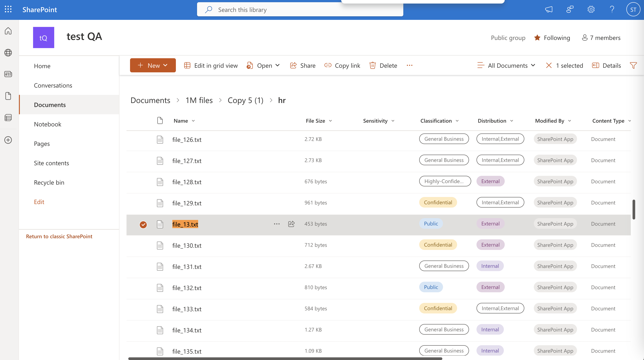Open the app launcher waffle icon
644x360 pixels.
click(x=8, y=9)
